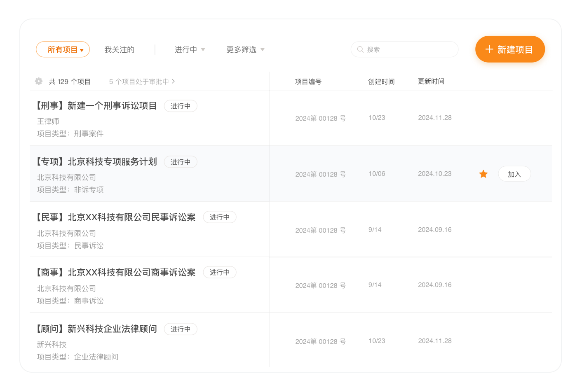This screenshot has width=582, height=392.
Task: Switch to the 我关注的 tab
Action: tap(119, 49)
